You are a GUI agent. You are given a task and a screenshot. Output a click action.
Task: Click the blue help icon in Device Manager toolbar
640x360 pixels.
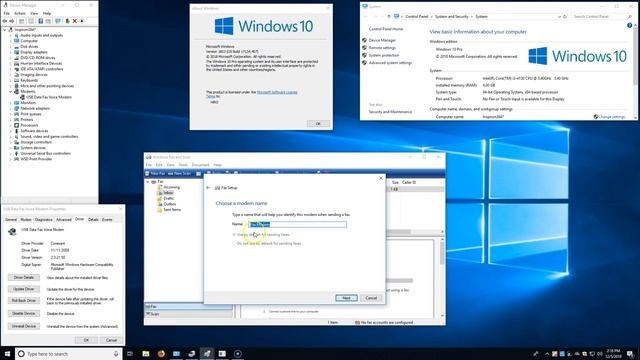pyautogui.click(x=40, y=21)
